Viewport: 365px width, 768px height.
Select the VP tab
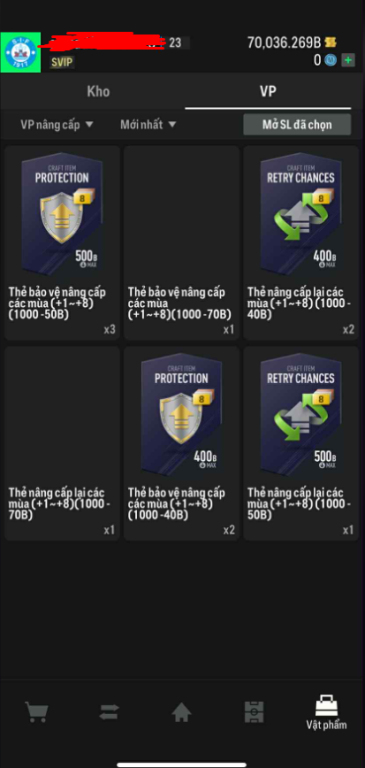click(x=268, y=92)
